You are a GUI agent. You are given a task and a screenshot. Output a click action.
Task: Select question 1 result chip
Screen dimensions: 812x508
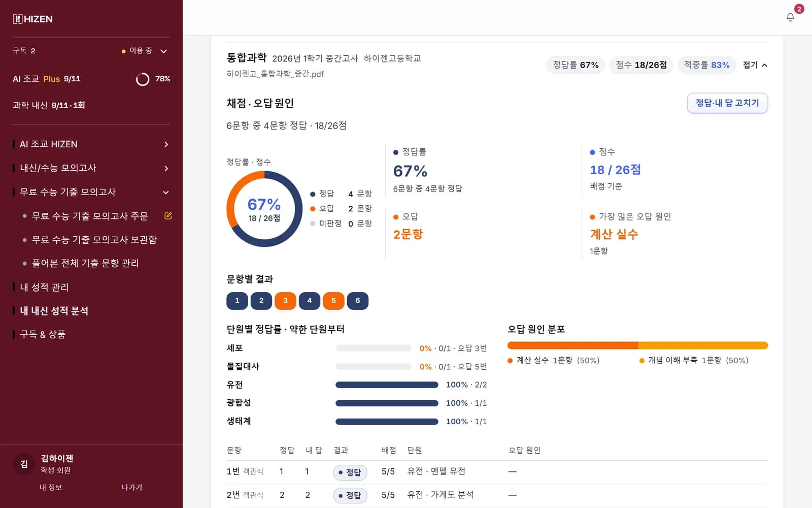237,301
